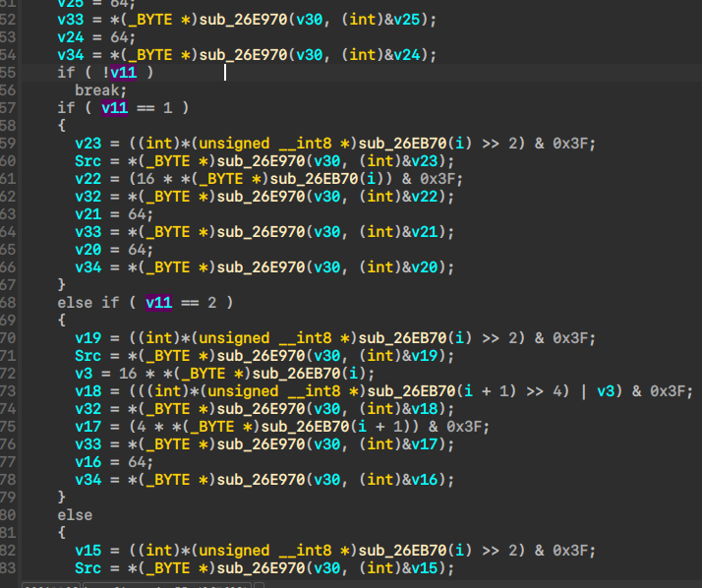Image resolution: width=702 pixels, height=588 pixels.
Task: Click the break statement
Action: pyautogui.click(x=96, y=90)
